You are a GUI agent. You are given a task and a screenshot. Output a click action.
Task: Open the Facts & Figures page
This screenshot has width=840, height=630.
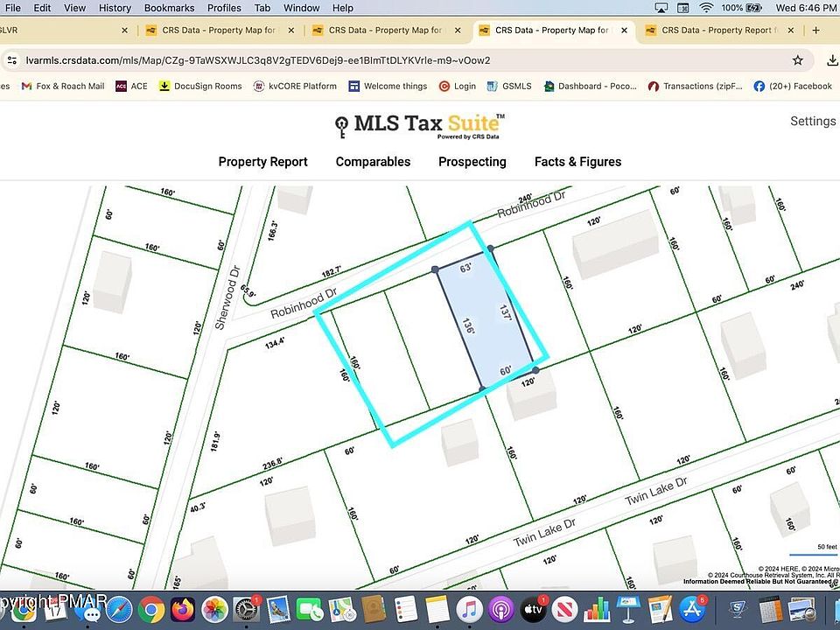577,162
